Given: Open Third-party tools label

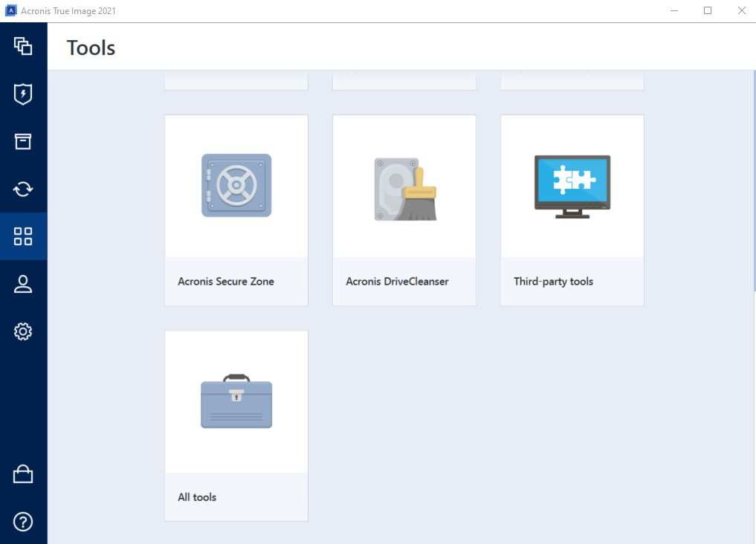Looking at the screenshot, I should click(553, 282).
